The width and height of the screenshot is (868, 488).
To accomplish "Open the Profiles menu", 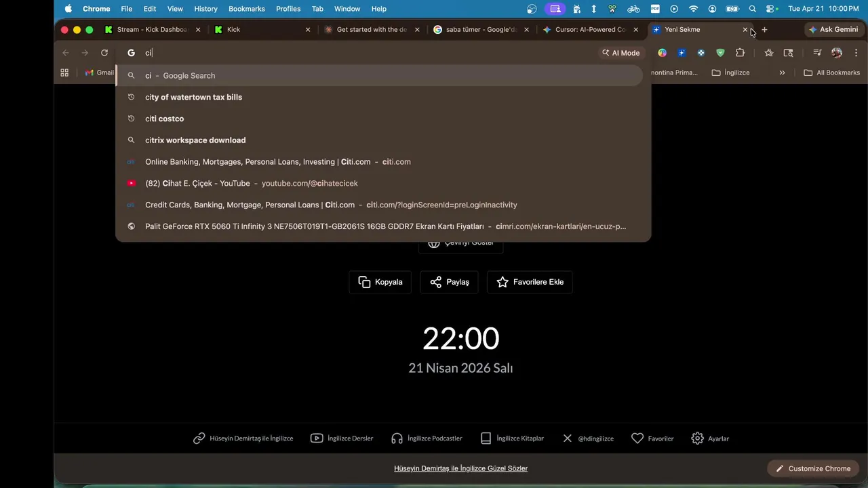I will coord(288,9).
